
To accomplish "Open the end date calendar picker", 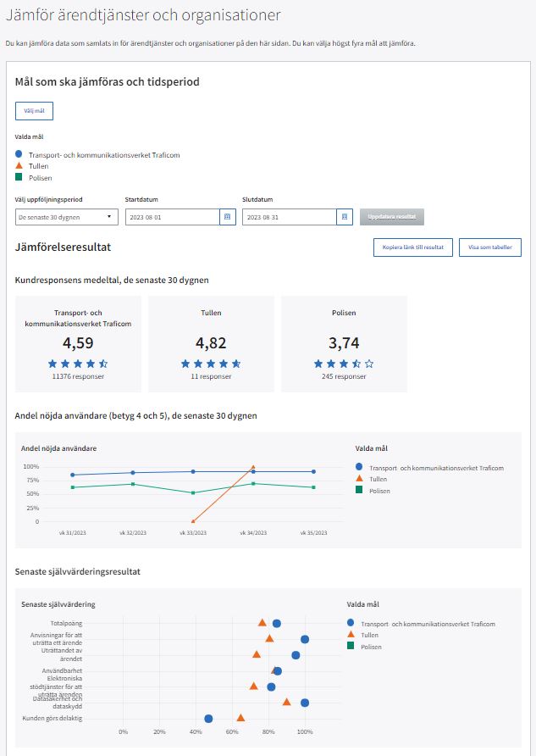I will [x=344, y=217].
